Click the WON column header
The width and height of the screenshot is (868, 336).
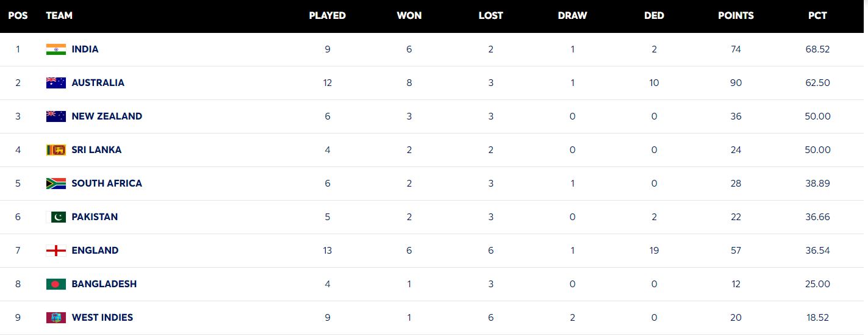click(x=409, y=16)
